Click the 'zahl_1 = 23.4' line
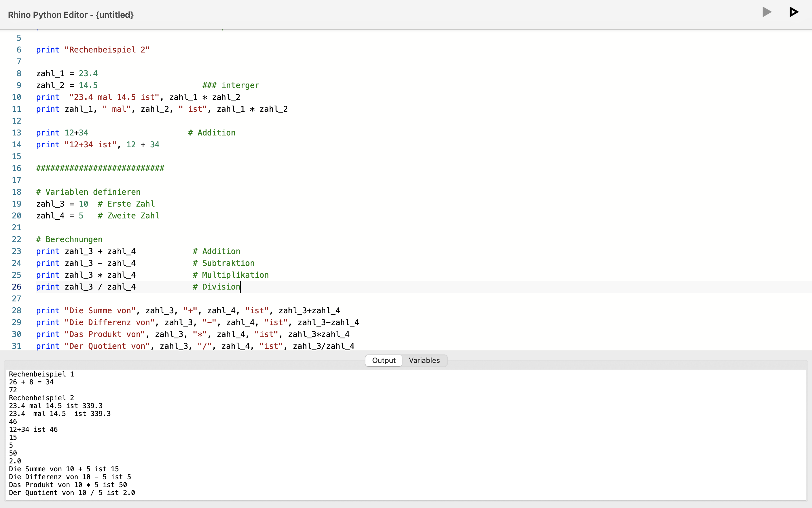 point(67,74)
